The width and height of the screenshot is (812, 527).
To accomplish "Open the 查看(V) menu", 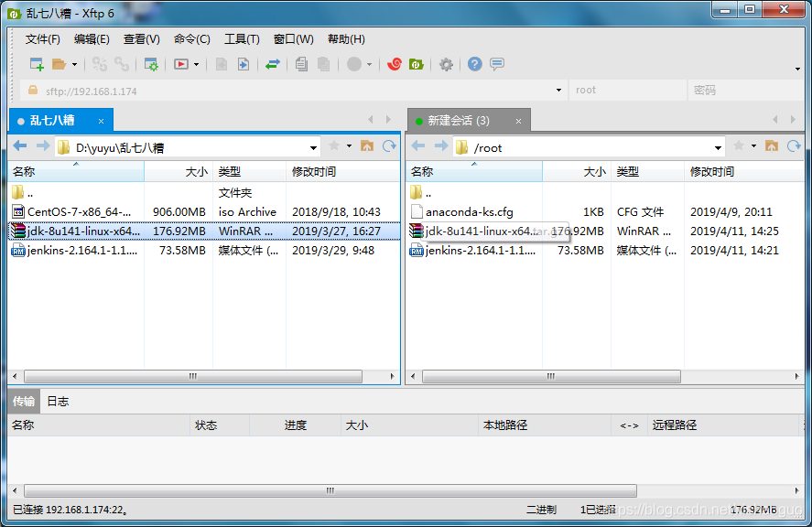I will (x=141, y=39).
